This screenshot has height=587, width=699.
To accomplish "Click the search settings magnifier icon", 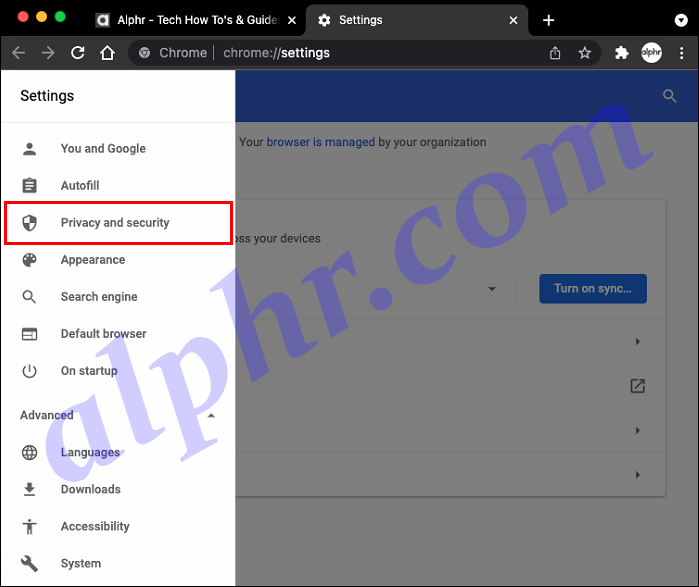I will coord(669,95).
